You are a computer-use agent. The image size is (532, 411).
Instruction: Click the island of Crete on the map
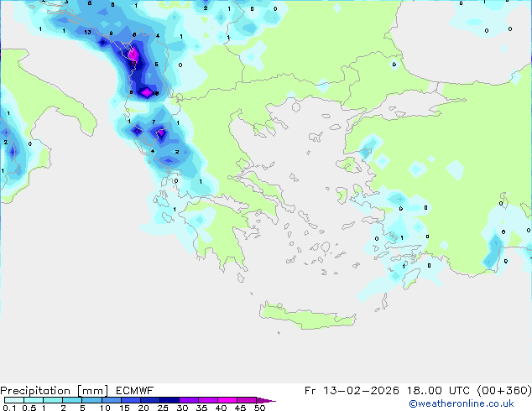pyautogui.click(x=307, y=315)
